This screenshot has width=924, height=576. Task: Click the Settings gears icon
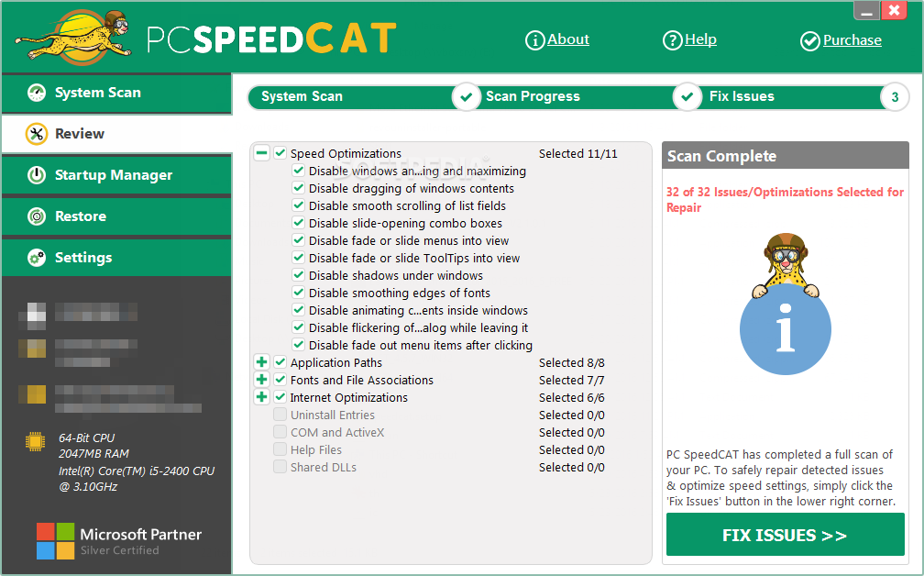click(37, 258)
